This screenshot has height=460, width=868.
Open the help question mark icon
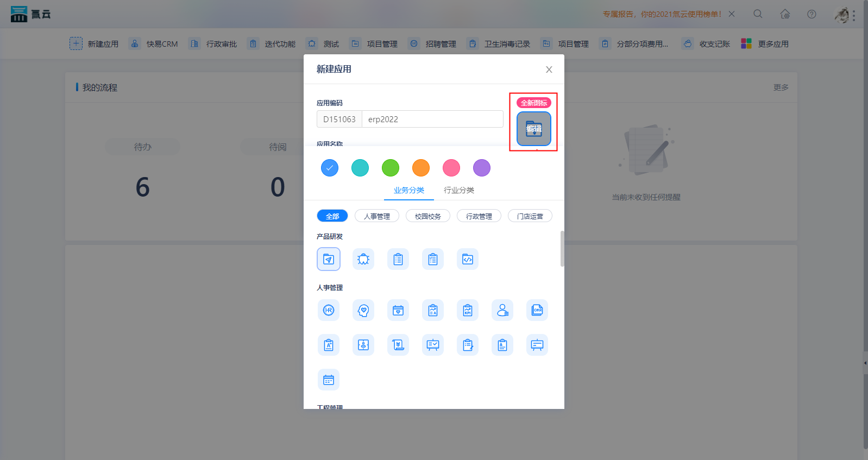click(x=812, y=14)
